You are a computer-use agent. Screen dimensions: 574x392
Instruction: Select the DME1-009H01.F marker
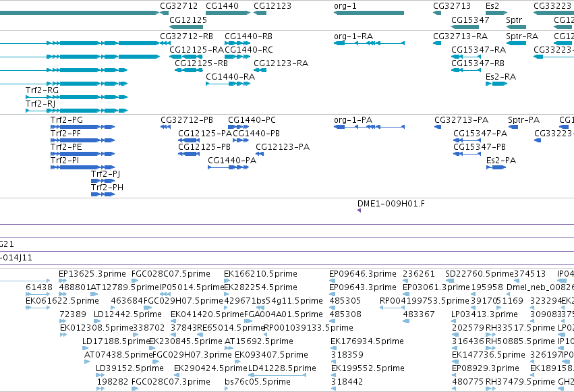(x=359, y=211)
